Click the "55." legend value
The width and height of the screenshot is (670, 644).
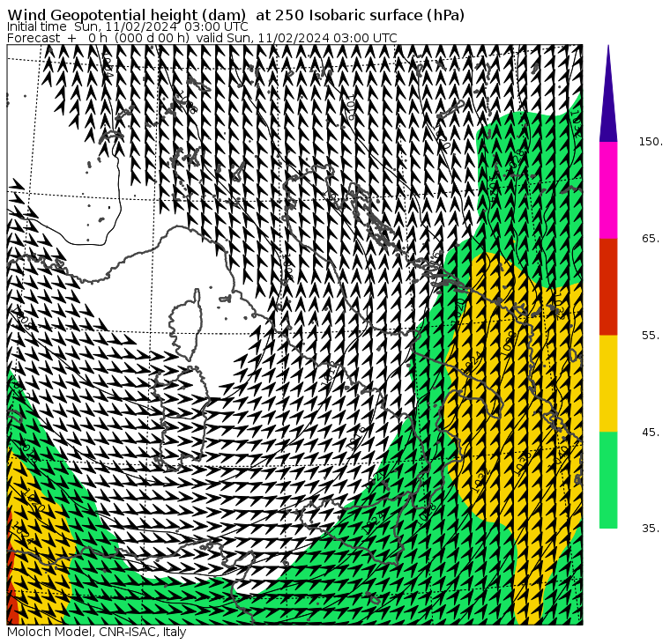tap(651, 336)
